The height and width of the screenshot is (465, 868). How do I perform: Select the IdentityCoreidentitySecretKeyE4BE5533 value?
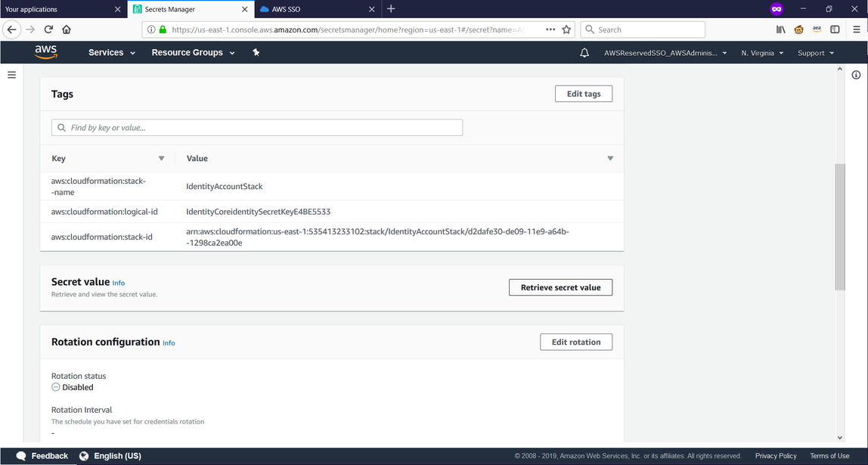(x=258, y=212)
